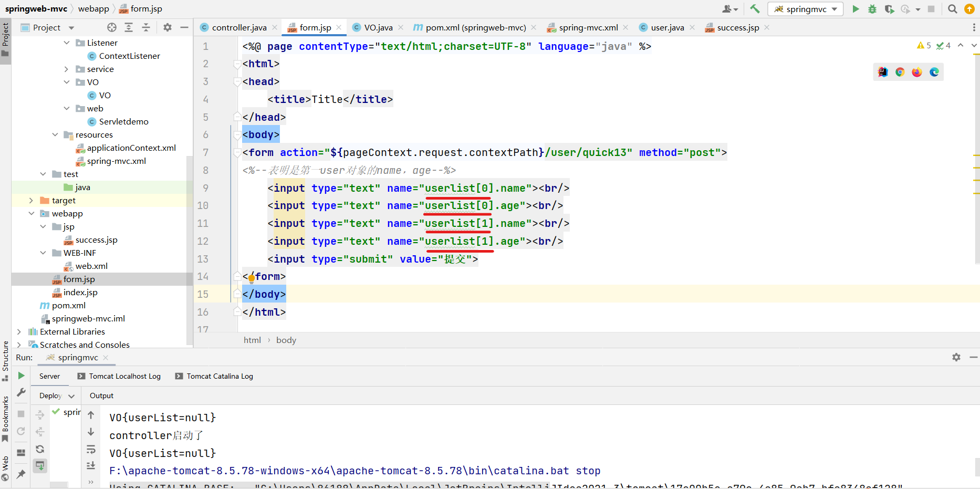Expand the target folder
Viewport: 980px width, 489px height.
(31, 200)
